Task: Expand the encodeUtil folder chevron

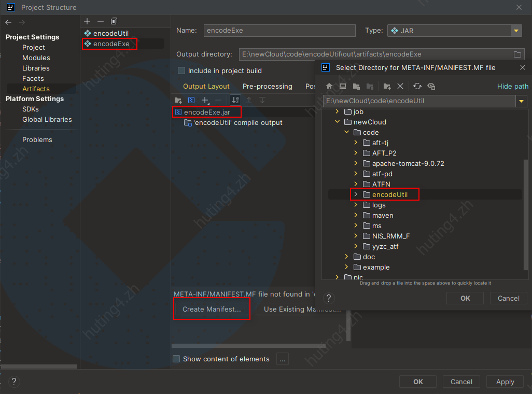Action: [356, 194]
